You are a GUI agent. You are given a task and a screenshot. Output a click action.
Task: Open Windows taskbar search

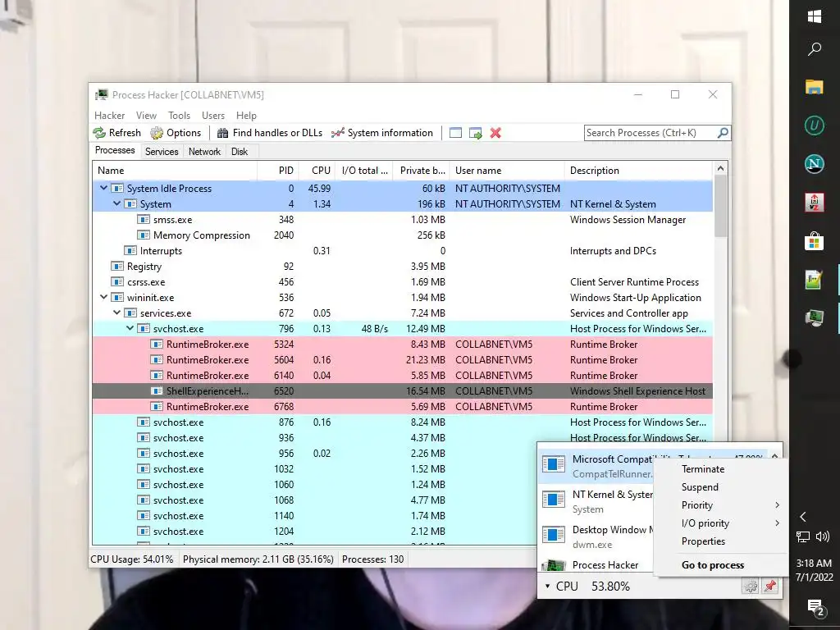(815, 48)
